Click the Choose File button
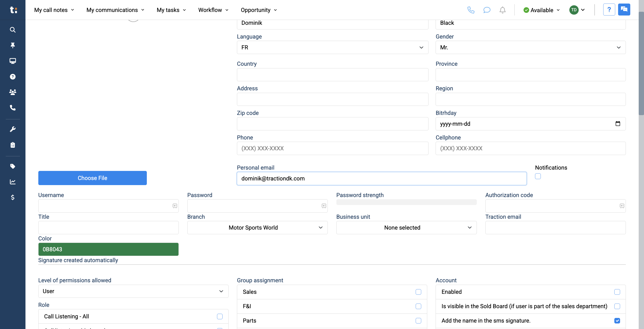644x329 pixels. (92, 178)
